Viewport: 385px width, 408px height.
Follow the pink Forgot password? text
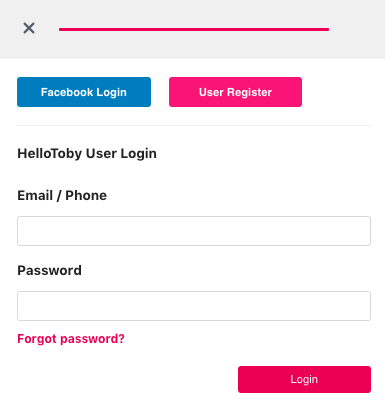pyautogui.click(x=71, y=339)
